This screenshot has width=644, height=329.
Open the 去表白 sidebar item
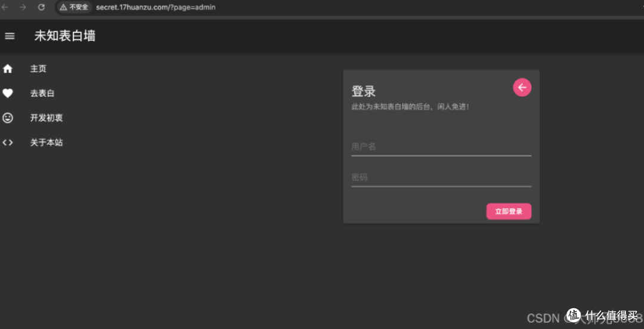(x=42, y=93)
